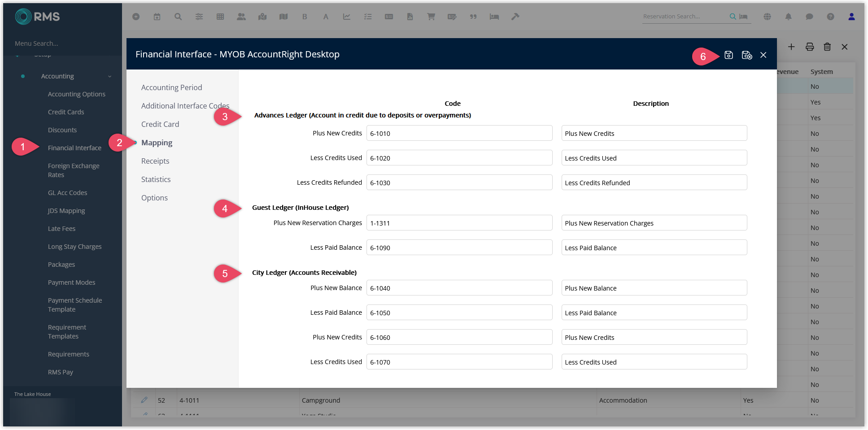868x430 pixels.
Task: Close the background GL codes panel
Action: [845, 47]
